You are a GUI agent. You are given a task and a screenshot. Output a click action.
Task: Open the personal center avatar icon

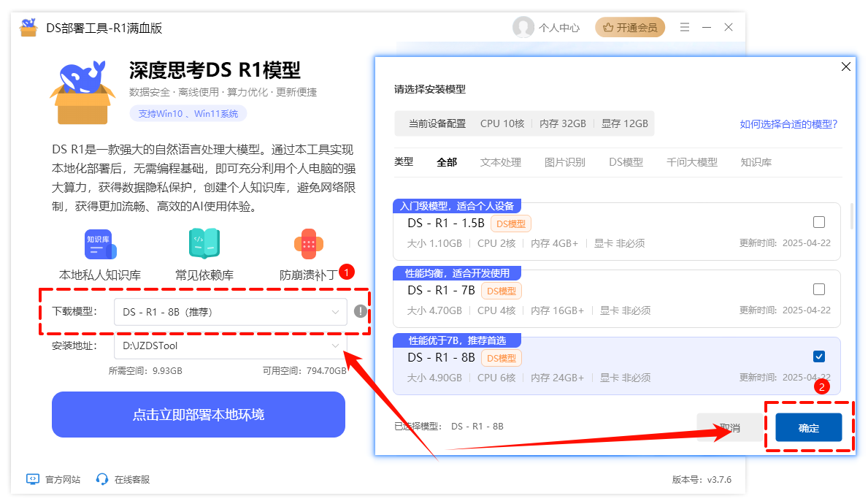523,27
